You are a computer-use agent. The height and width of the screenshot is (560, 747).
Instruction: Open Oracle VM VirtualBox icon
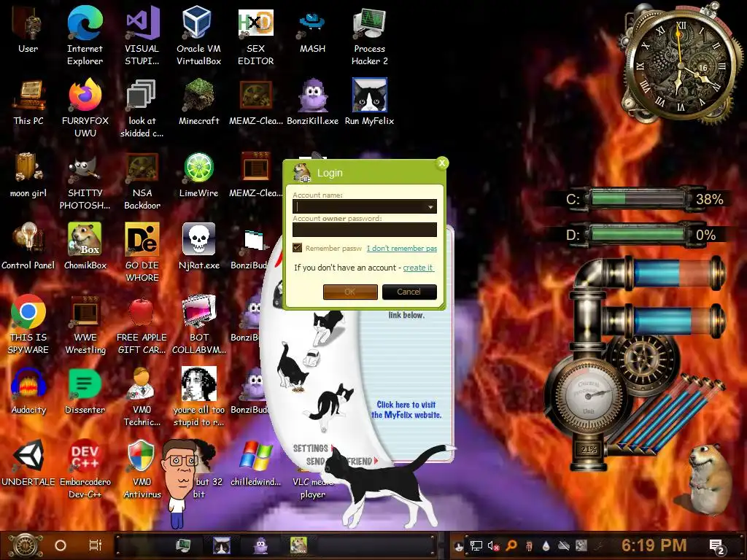click(x=198, y=24)
